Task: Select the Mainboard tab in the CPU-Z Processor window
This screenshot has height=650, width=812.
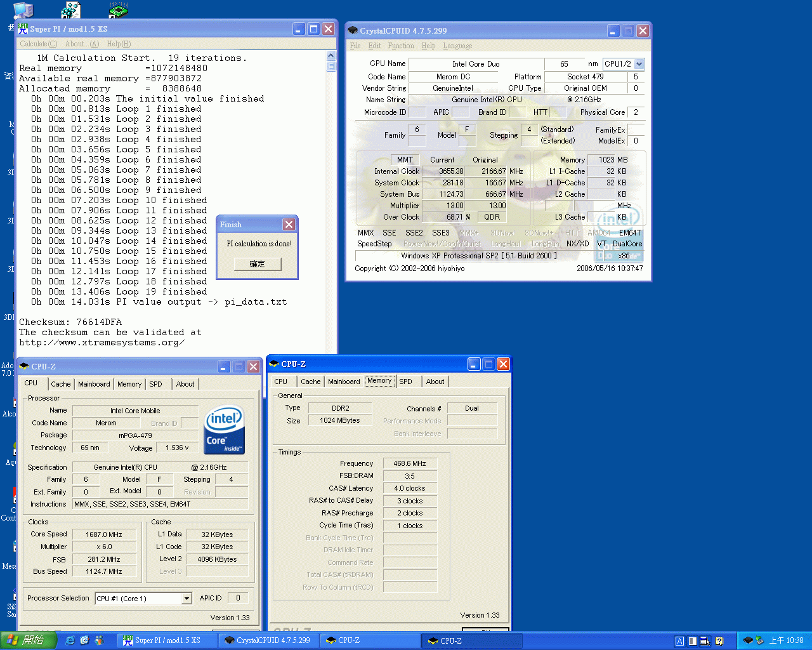Action: click(94, 384)
